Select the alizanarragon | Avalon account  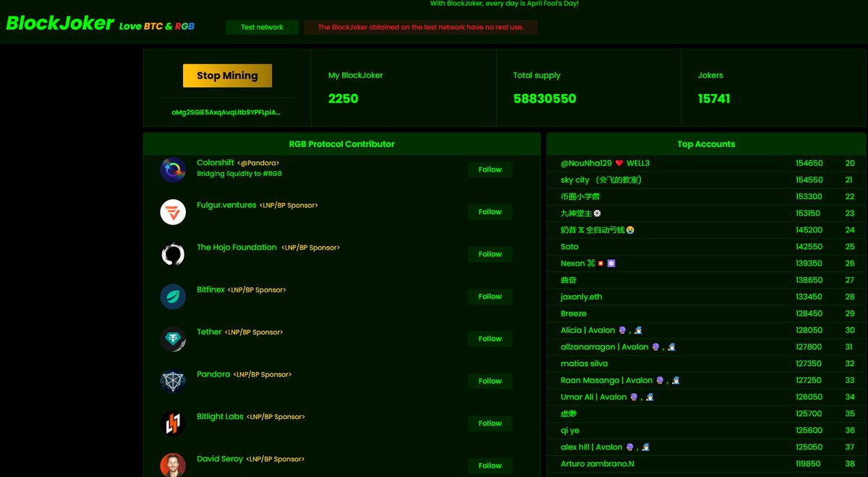[707, 347]
